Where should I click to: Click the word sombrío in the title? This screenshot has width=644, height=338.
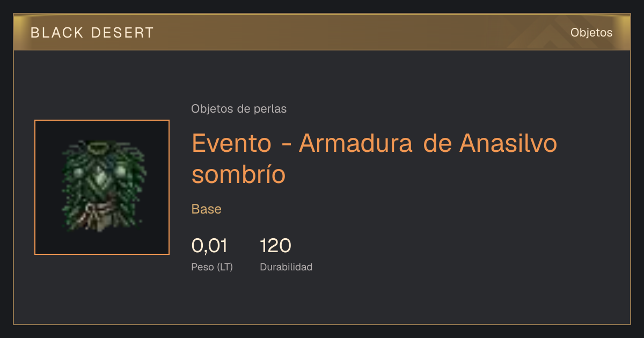tap(239, 174)
